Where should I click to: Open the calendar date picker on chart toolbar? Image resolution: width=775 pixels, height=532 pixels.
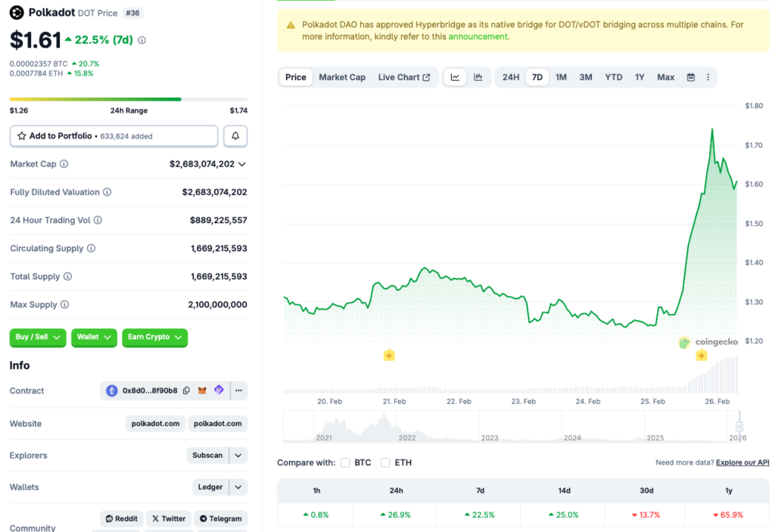click(x=690, y=76)
